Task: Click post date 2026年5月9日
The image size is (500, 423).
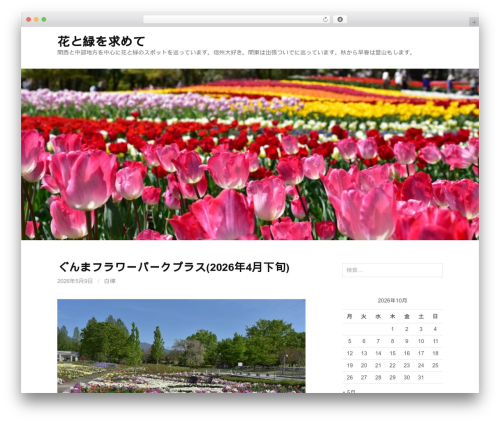Action: point(75,281)
